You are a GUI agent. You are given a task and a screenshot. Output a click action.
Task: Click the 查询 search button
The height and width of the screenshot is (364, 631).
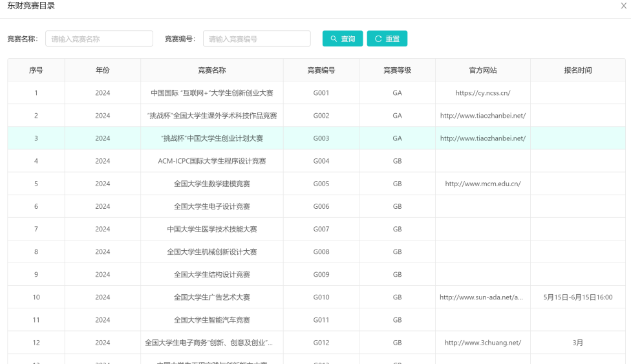point(343,39)
